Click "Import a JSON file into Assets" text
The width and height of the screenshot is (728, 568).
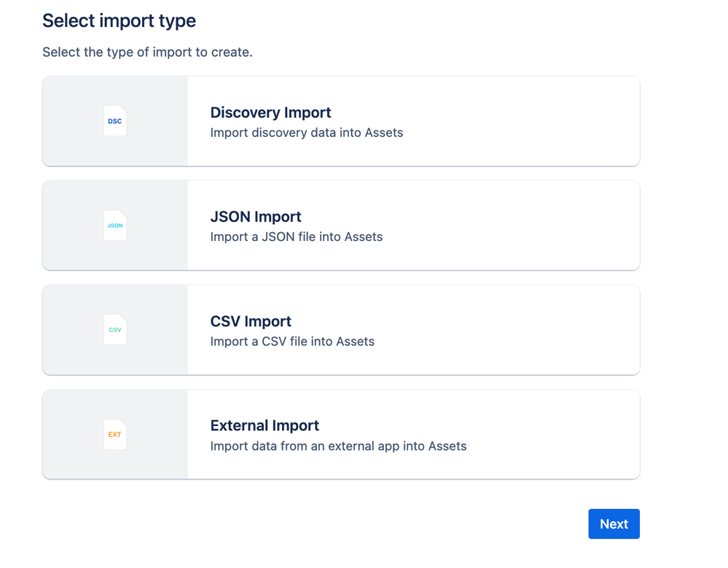296,237
